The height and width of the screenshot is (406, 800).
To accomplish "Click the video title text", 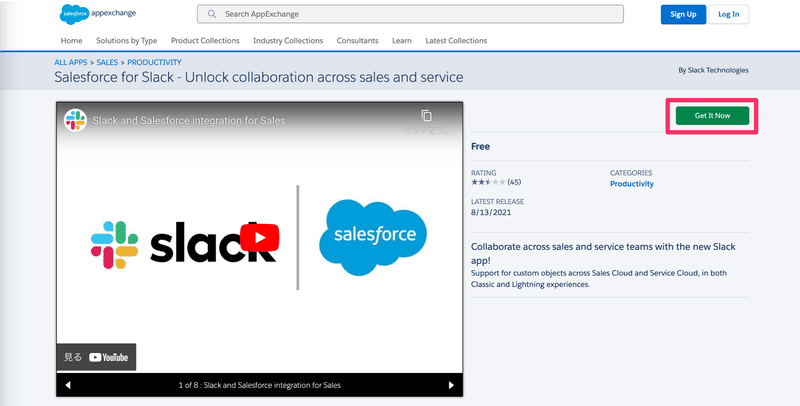I will coord(189,121).
